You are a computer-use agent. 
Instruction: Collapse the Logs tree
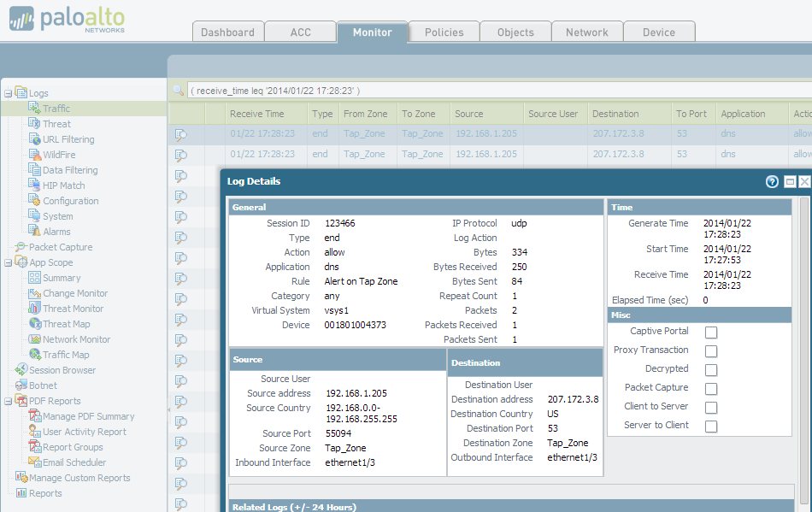point(8,92)
